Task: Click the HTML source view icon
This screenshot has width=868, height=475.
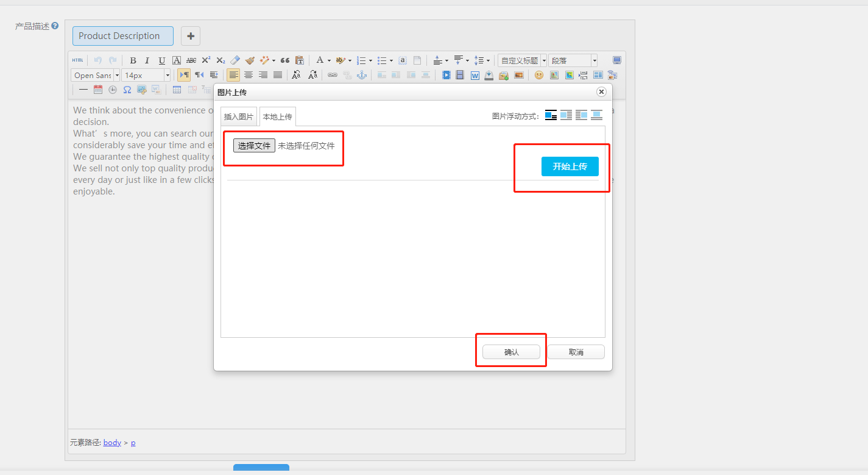Action: 77,60
